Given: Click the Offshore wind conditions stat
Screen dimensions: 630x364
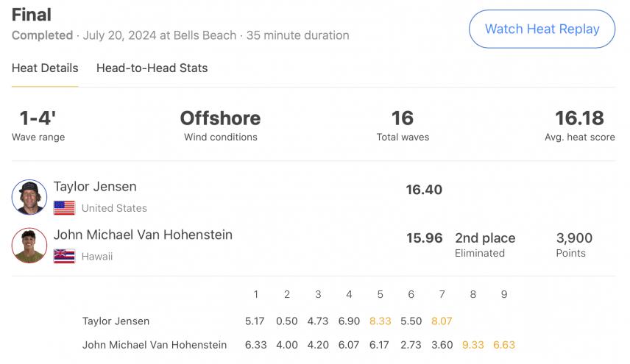Looking at the screenshot, I should point(220,125).
